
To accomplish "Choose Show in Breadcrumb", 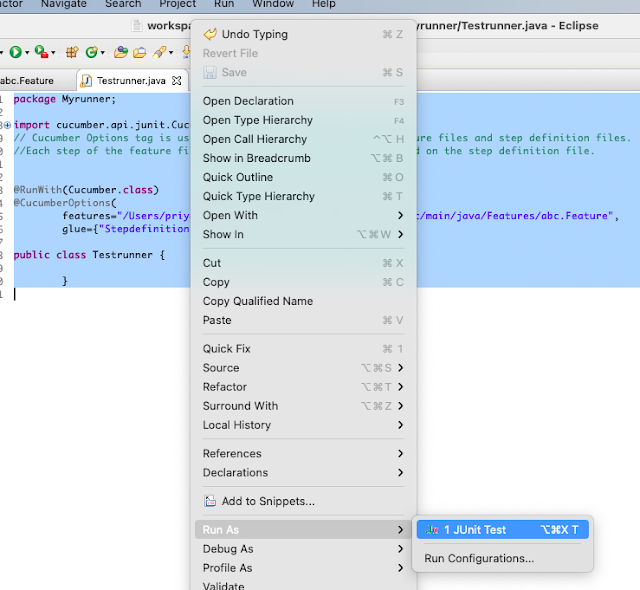I will pyautogui.click(x=303, y=158).
